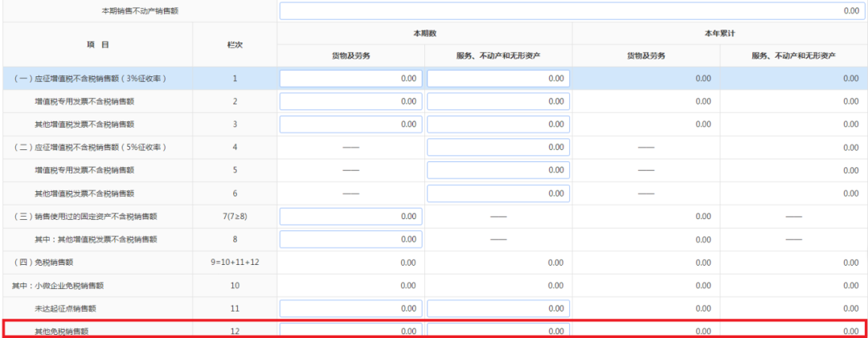Click 货物及劳务 header under 本年累计
The height and width of the screenshot is (338, 868).
coord(646,56)
